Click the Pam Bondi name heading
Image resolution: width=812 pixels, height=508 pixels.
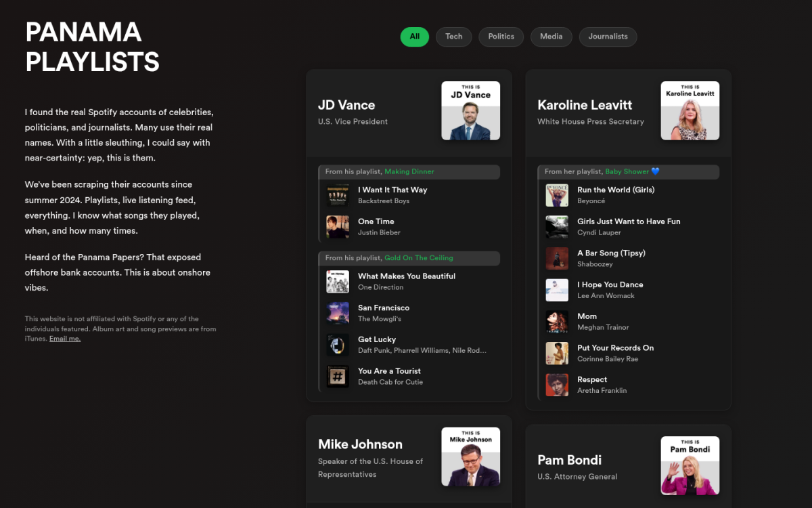click(570, 460)
